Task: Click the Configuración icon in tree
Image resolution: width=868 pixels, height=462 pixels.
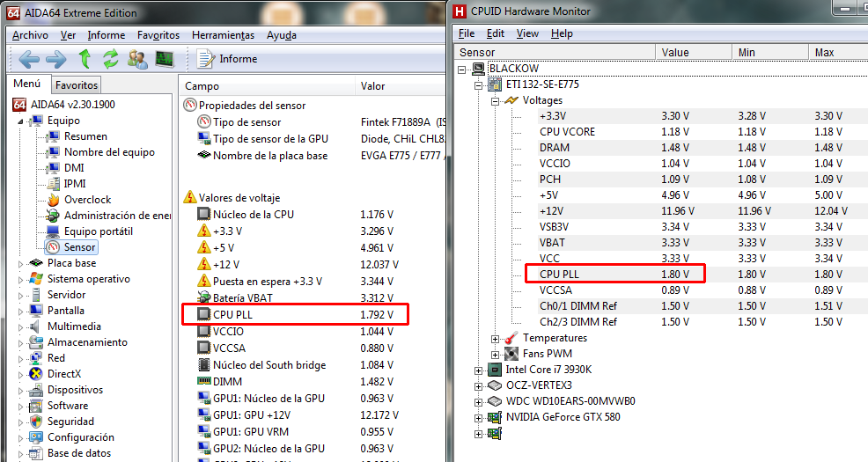Action: 36,437
